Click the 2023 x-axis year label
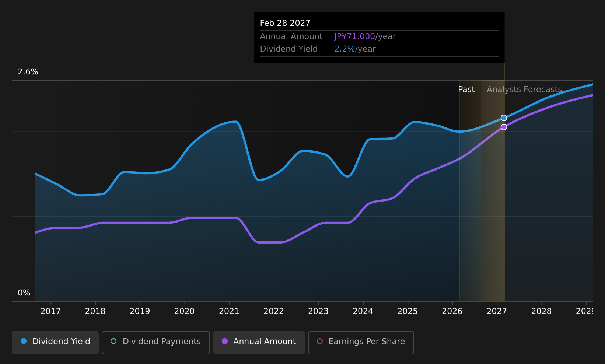Viewport: 605px width, 364px height. coord(318,311)
